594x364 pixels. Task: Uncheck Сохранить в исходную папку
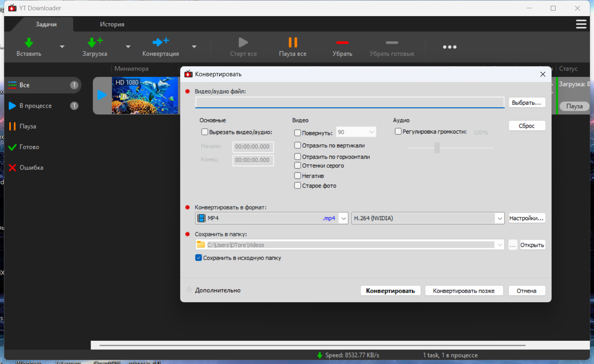[x=198, y=258]
